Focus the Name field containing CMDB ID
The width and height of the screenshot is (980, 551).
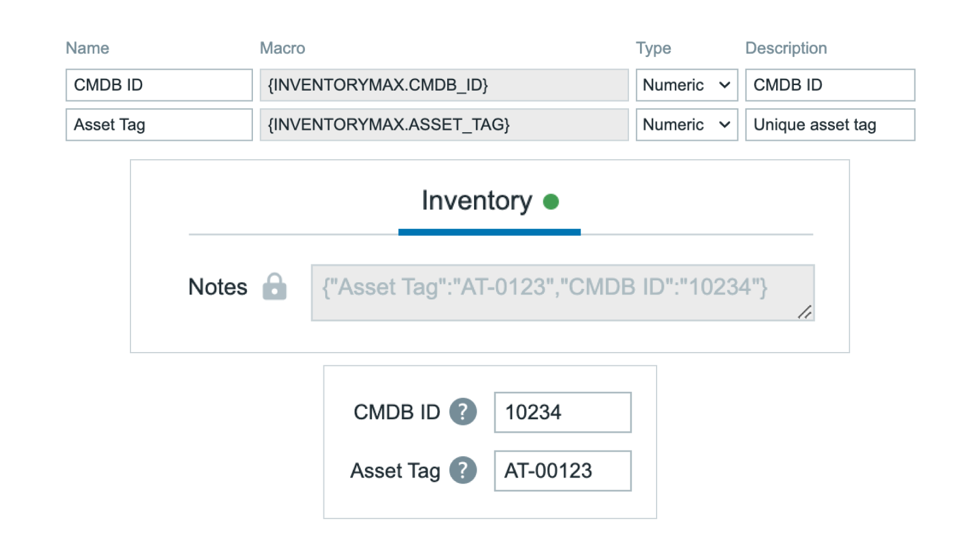coord(159,85)
